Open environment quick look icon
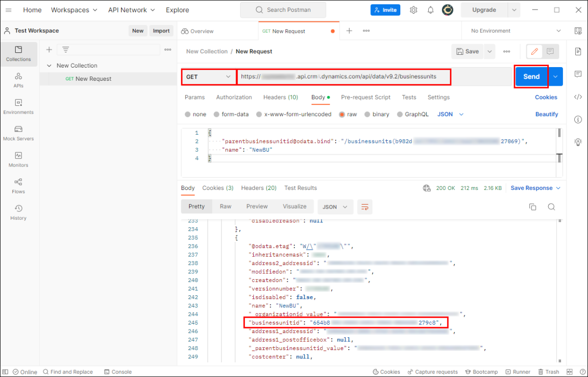 [578, 31]
